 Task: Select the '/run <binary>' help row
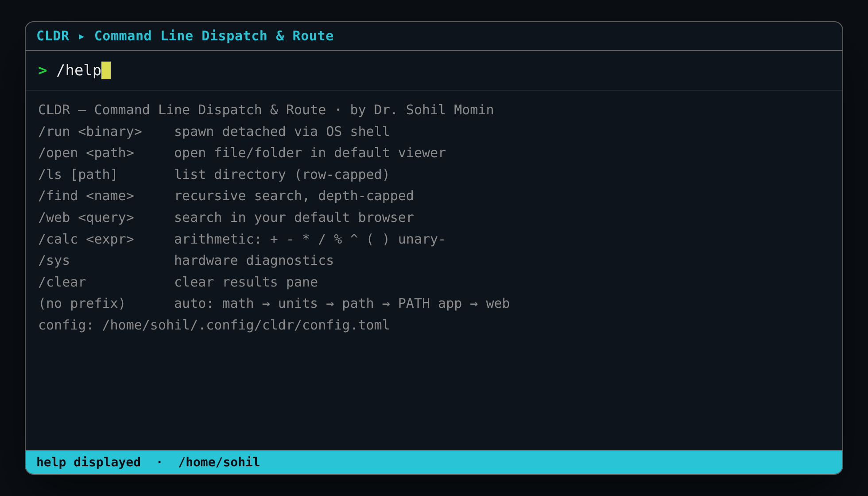(214, 132)
